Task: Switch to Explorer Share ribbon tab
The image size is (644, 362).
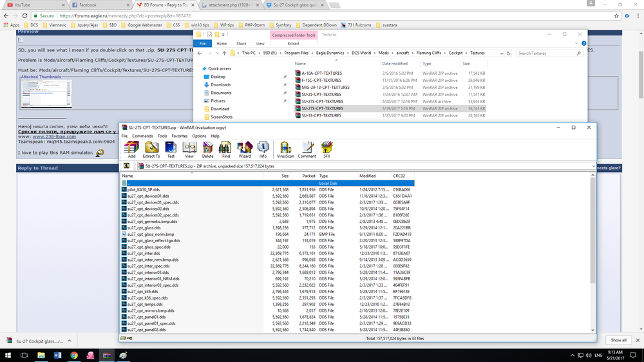Action: (x=241, y=44)
